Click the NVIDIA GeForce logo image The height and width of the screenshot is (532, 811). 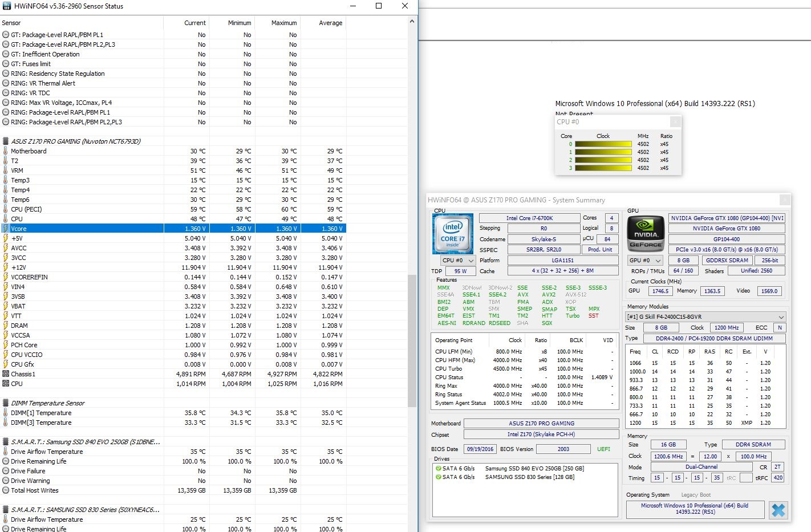point(646,234)
